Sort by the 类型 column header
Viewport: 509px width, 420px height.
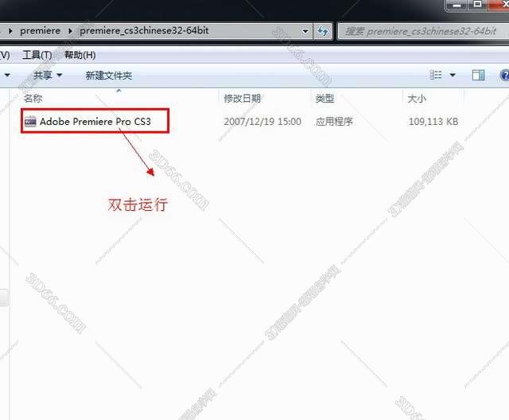click(x=324, y=99)
